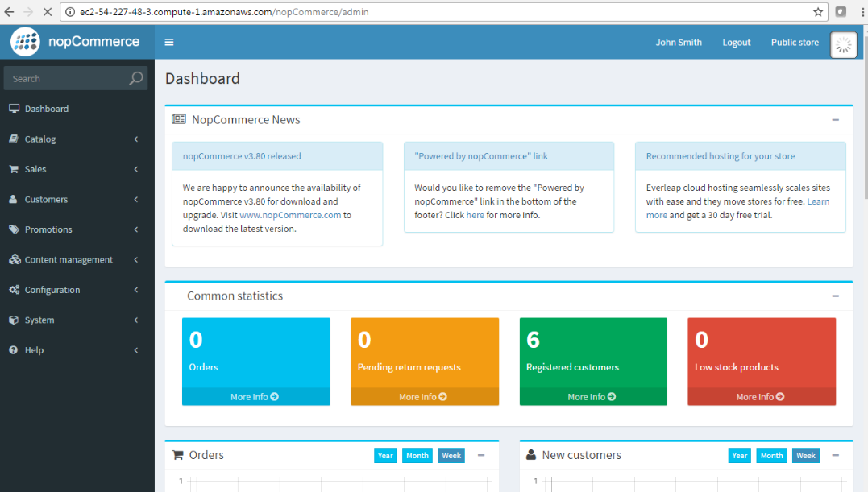This screenshot has width=868, height=492.
Task: Bookmark the page with the star icon
Action: (817, 11)
